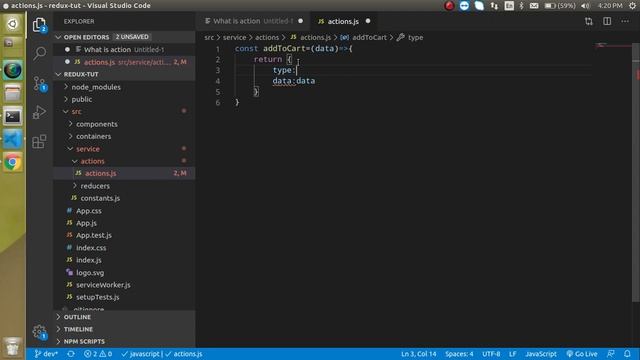Open App.css file
This screenshot has height=360, width=640.
tap(124, 211)
